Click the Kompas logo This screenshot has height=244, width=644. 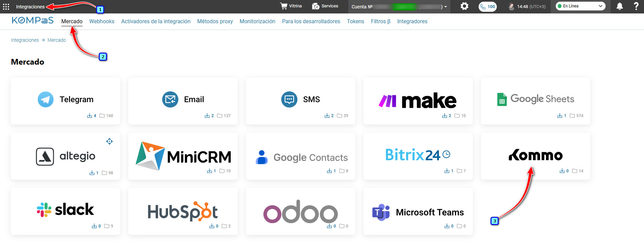[33, 21]
